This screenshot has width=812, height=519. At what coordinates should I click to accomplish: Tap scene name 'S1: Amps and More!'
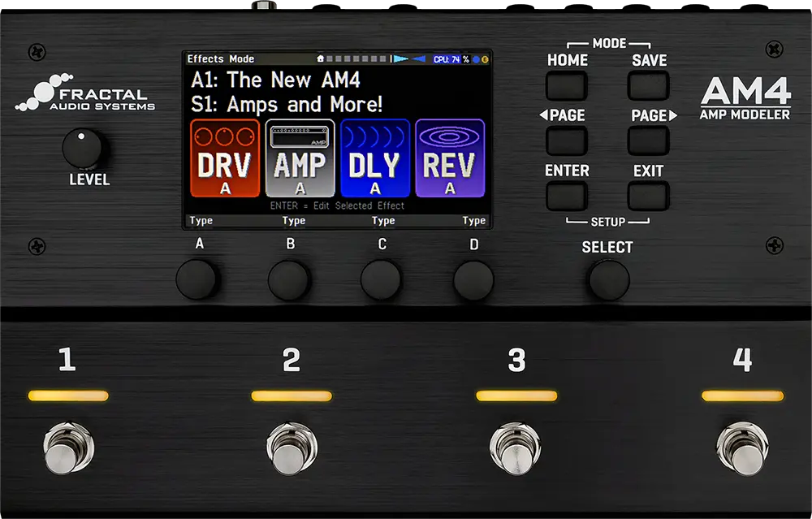tap(287, 105)
